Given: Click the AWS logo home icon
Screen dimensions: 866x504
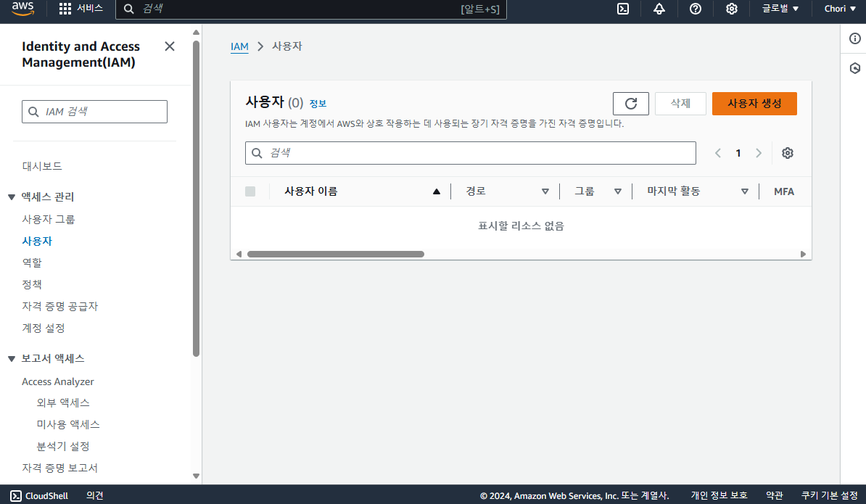Looking at the screenshot, I should [x=22, y=8].
